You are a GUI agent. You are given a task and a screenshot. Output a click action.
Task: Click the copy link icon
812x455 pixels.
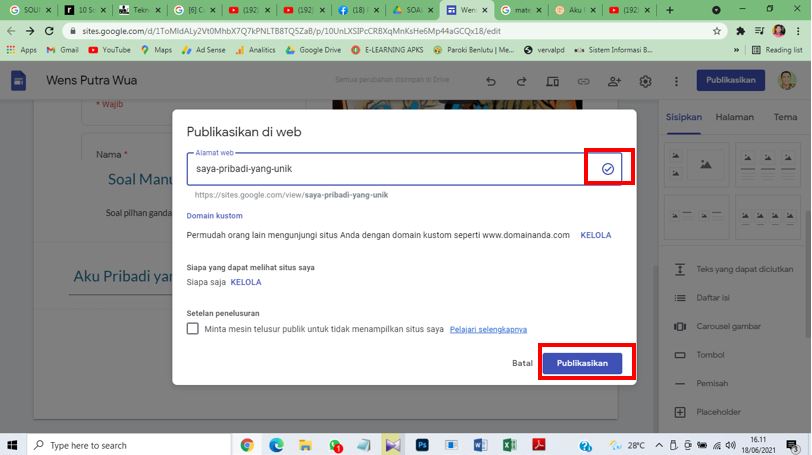click(583, 81)
